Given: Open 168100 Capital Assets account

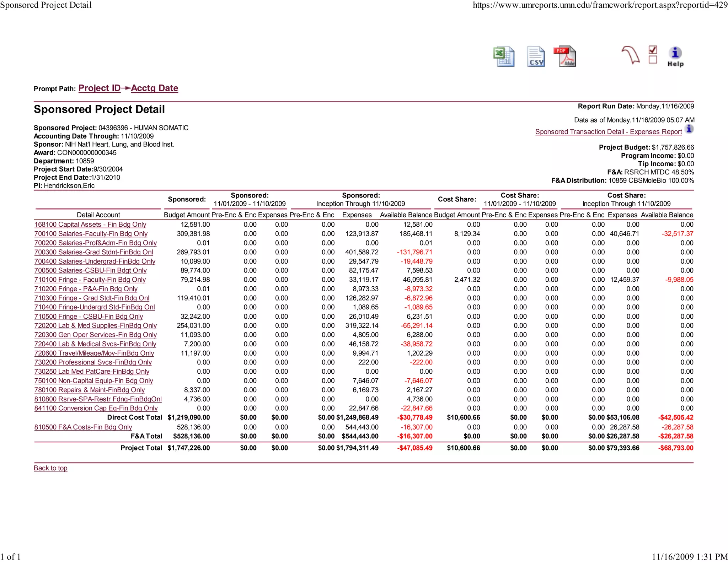Looking at the screenshot, I should click(90, 225).
